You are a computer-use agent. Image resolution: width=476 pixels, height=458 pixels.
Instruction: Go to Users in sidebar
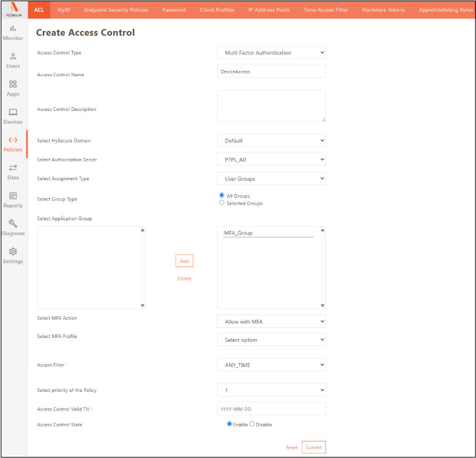(x=13, y=60)
